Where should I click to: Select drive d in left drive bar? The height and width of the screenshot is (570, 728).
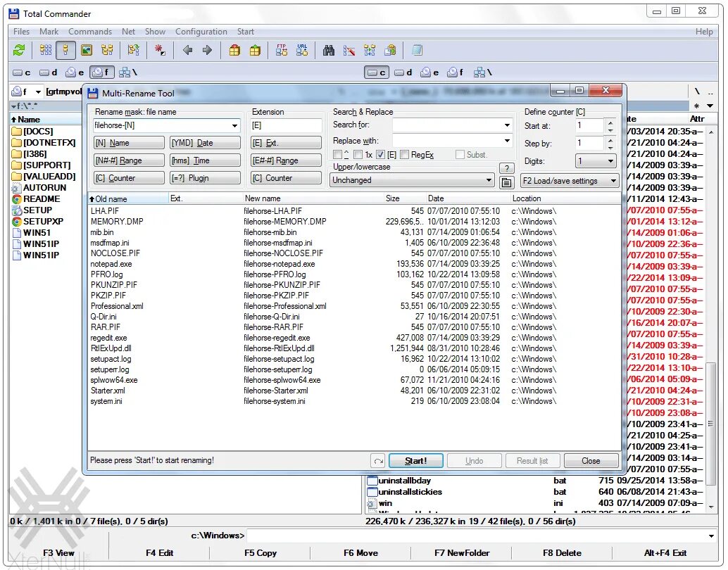click(x=49, y=72)
